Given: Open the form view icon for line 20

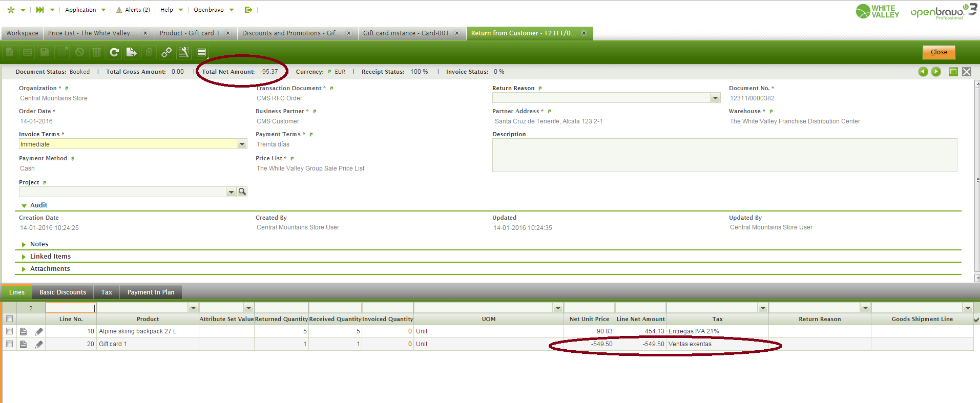Looking at the screenshot, I should [23, 344].
